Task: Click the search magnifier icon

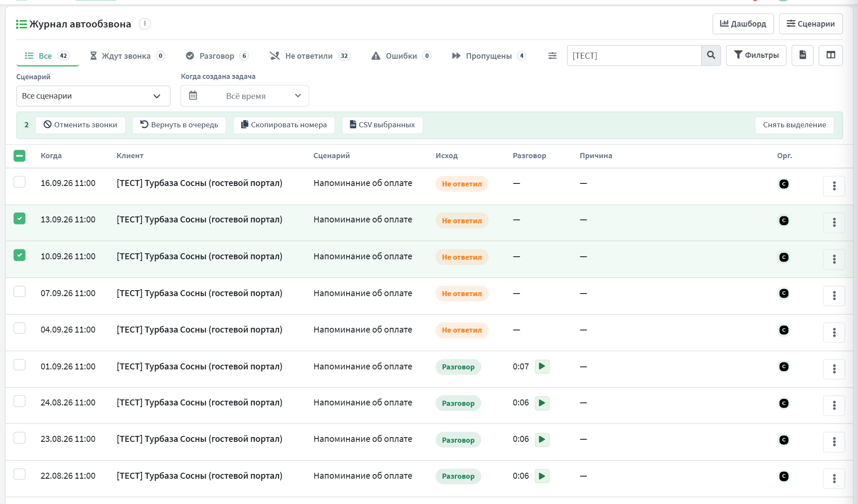Action: tap(711, 55)
